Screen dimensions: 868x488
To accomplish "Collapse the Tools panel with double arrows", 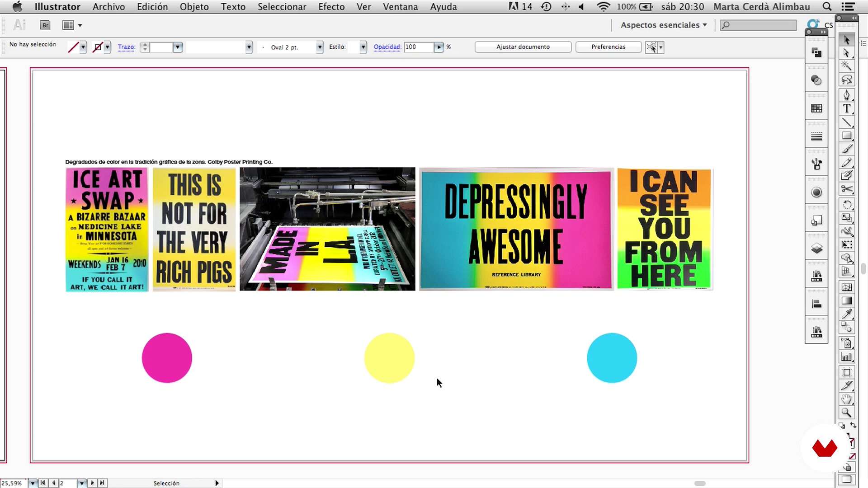I will 854,18.
